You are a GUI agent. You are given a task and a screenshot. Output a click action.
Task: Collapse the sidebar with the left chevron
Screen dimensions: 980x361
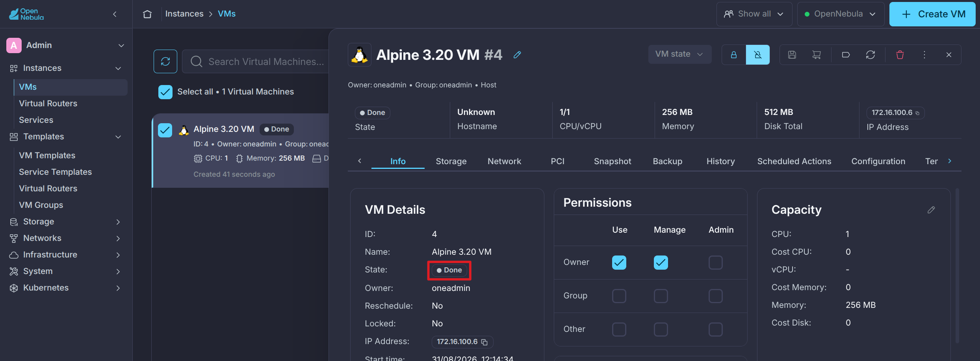tap(115, 14)
